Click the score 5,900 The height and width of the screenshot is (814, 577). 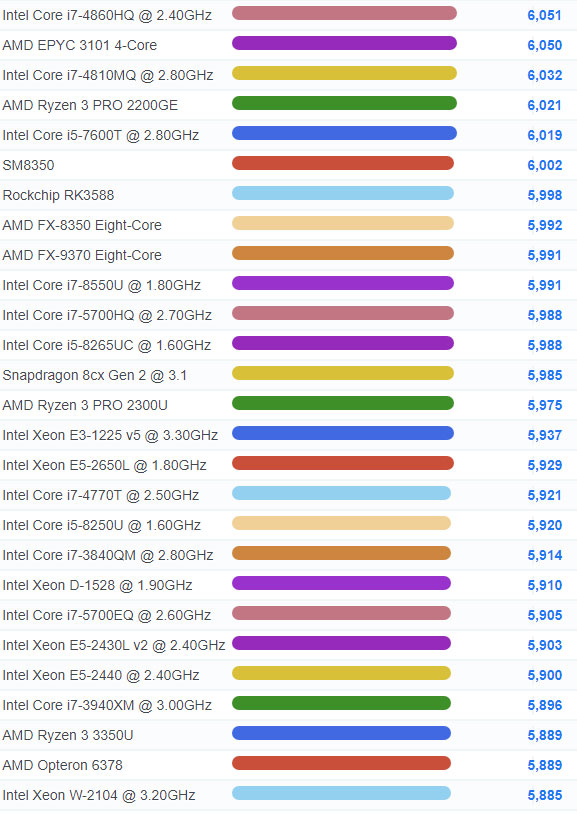[545, 675]
